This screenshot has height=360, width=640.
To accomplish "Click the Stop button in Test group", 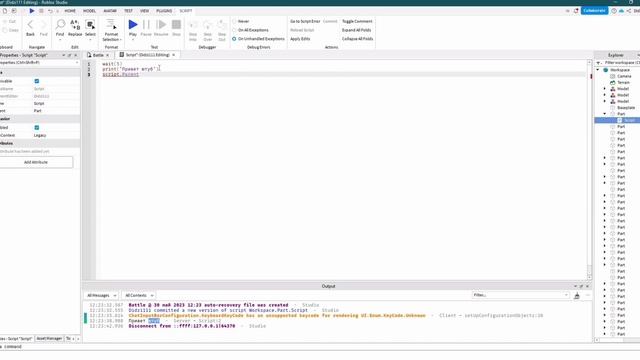I will coord(176,25).
